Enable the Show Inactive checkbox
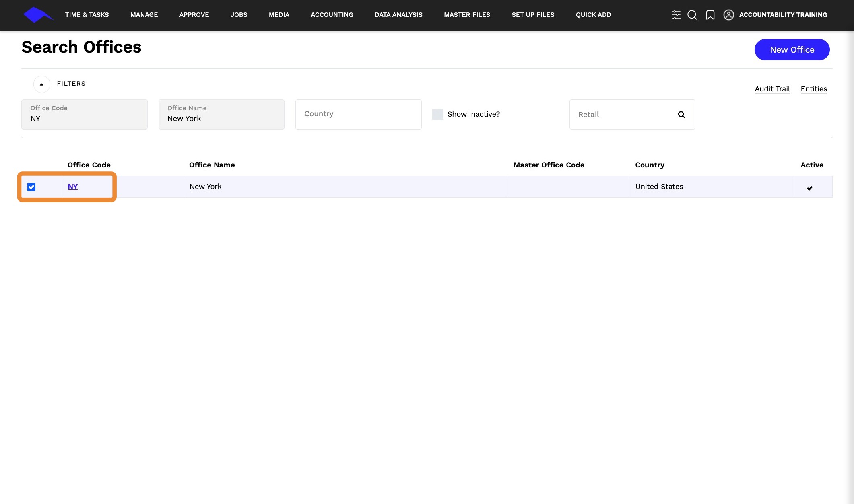The width and height of the screenshot is (854, 504). coord(437,114)
